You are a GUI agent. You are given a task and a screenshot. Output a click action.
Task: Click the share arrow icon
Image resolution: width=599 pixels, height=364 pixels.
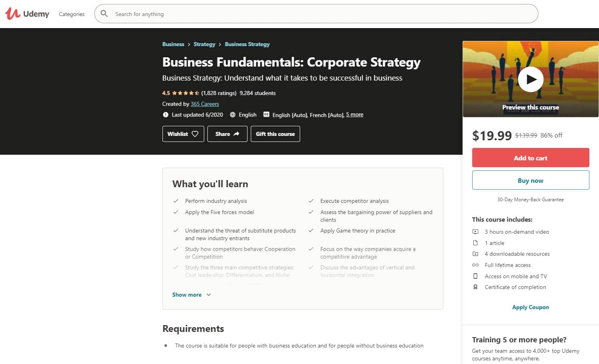[236, 134]
